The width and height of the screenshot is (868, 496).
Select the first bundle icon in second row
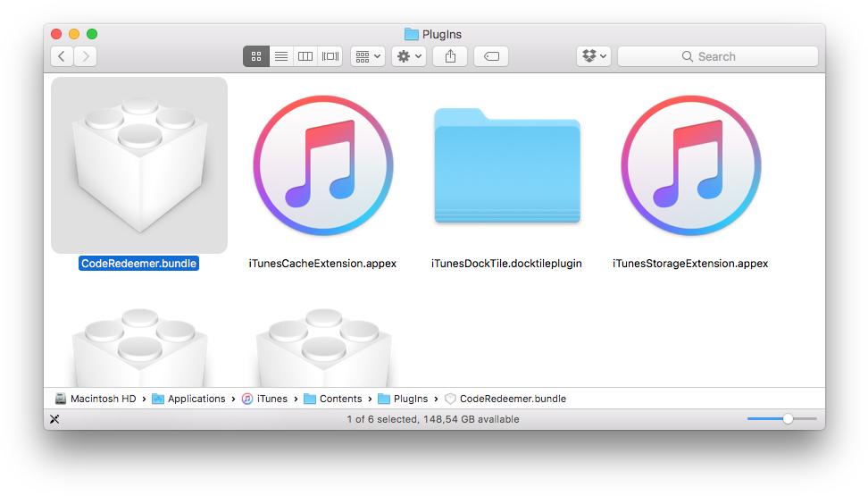coord(139,348)
